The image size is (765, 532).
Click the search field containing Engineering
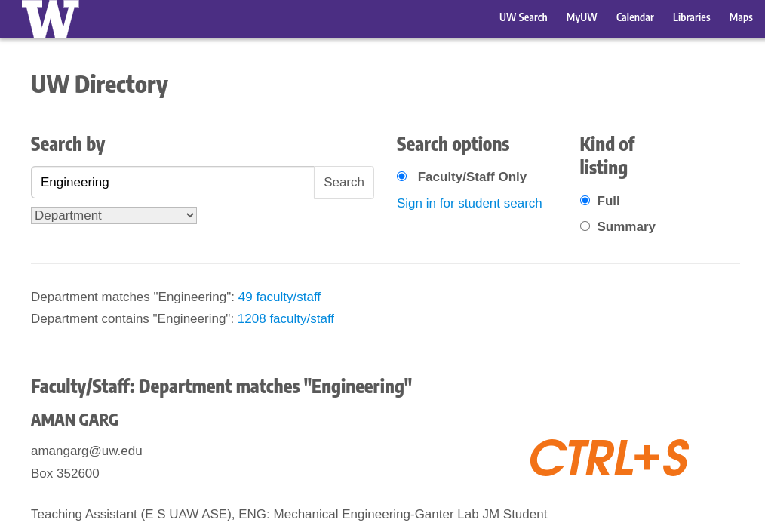[x=173, y=183]
